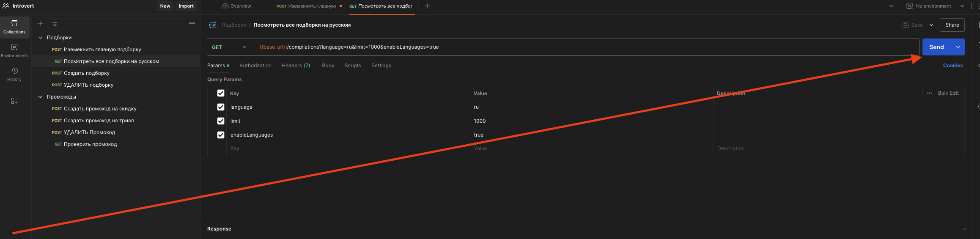Disable the enableLanguages parameter checkbox
The image size is (980, 239).
point(221,135)
